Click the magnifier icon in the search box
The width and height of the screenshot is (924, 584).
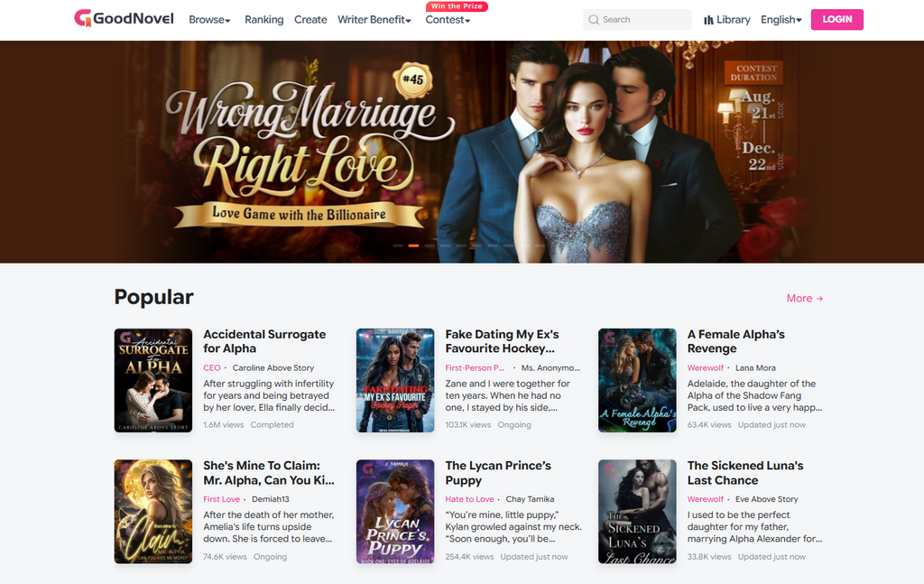(x=594, y=20)
